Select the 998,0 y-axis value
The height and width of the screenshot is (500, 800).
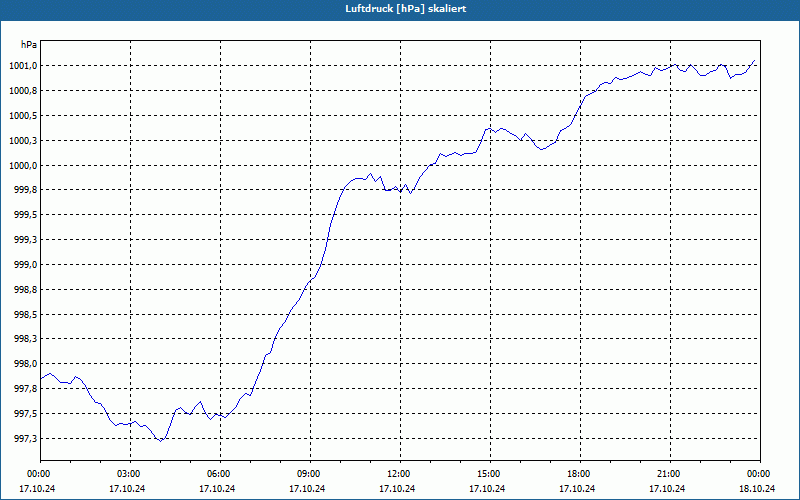(x=25, y=364)
